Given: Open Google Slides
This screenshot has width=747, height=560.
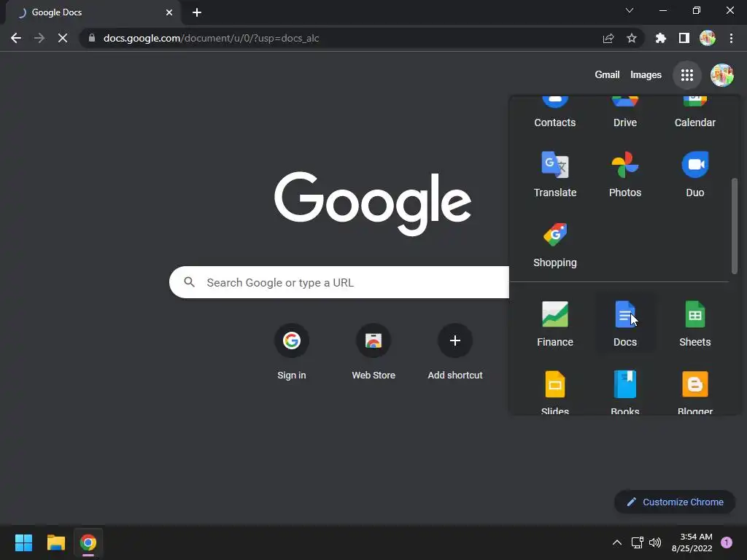Looking at the screenshot, I should [x=554, y=392].
